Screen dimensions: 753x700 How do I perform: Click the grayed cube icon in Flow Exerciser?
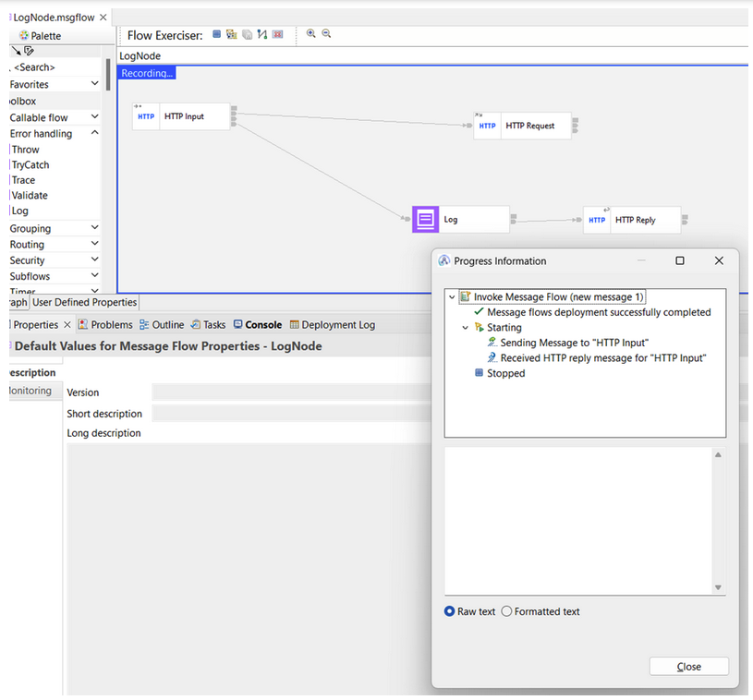(248, 34)
